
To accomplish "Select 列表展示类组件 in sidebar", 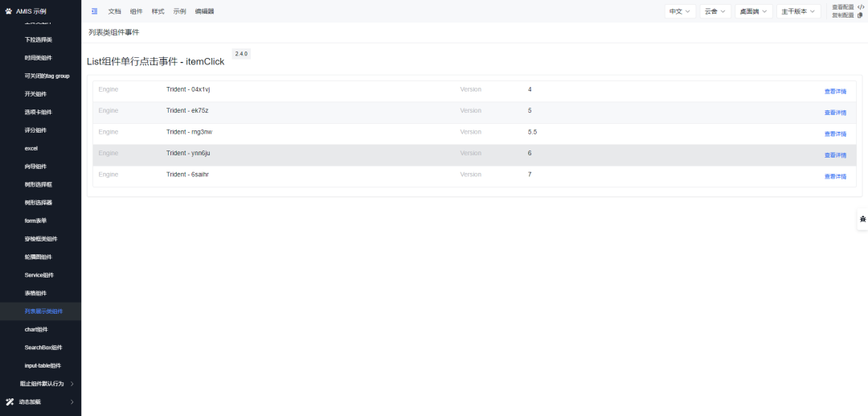I will (43, 311).
